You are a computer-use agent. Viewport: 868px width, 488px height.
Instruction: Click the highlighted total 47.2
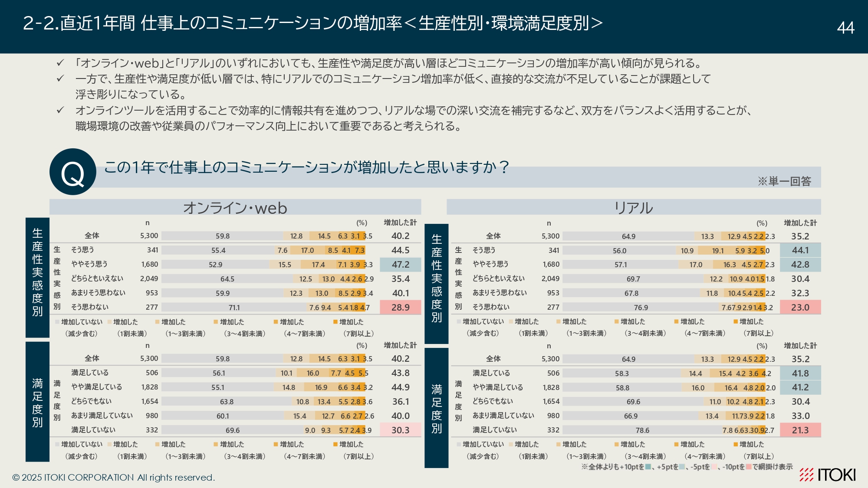click(400, 264)
